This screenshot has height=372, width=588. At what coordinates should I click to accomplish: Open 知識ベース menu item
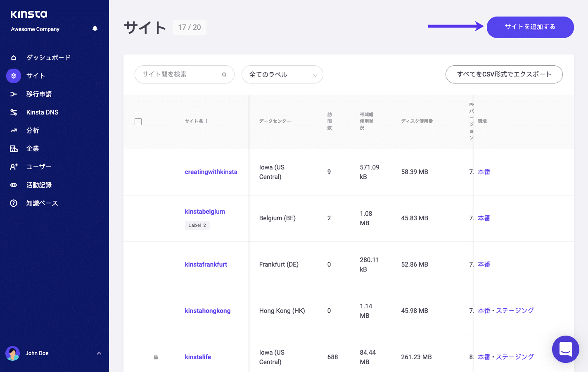pos(42,203)
